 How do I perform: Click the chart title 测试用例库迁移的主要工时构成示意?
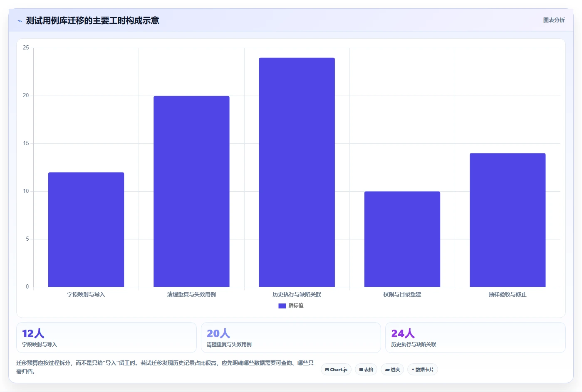coord(92,20)
